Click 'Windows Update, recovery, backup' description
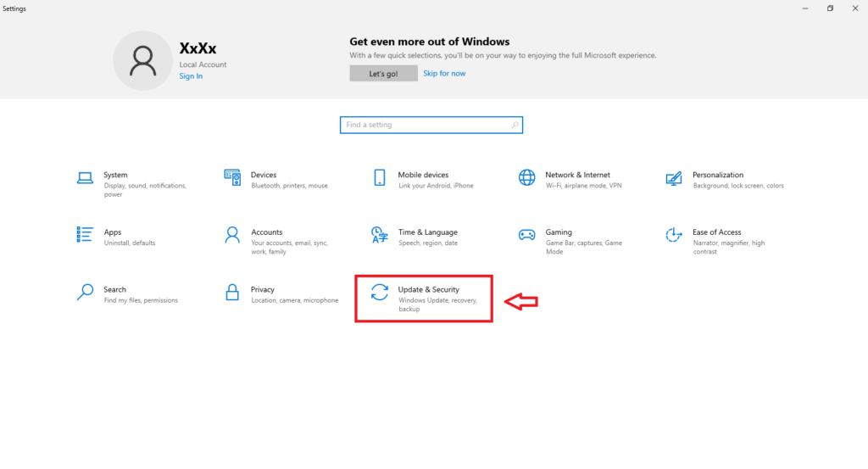The height and width of the screenshot is (469, 868). tap(438, 304)
